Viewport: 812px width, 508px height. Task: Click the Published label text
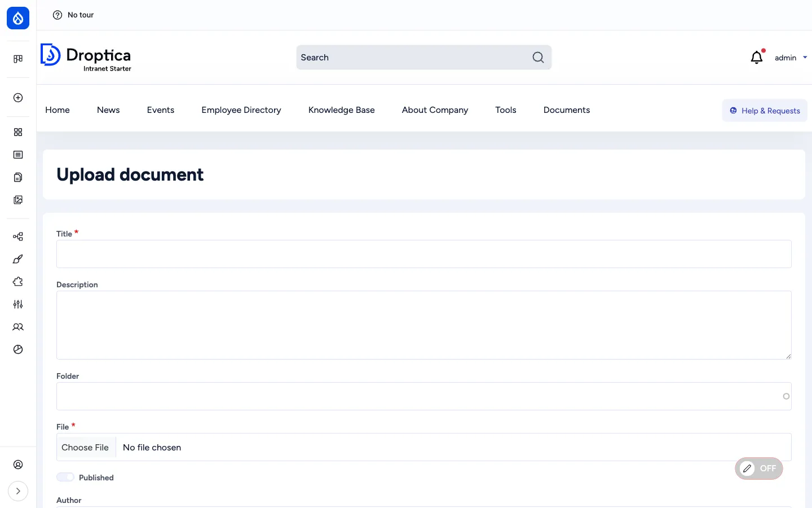tap(96, 478)
